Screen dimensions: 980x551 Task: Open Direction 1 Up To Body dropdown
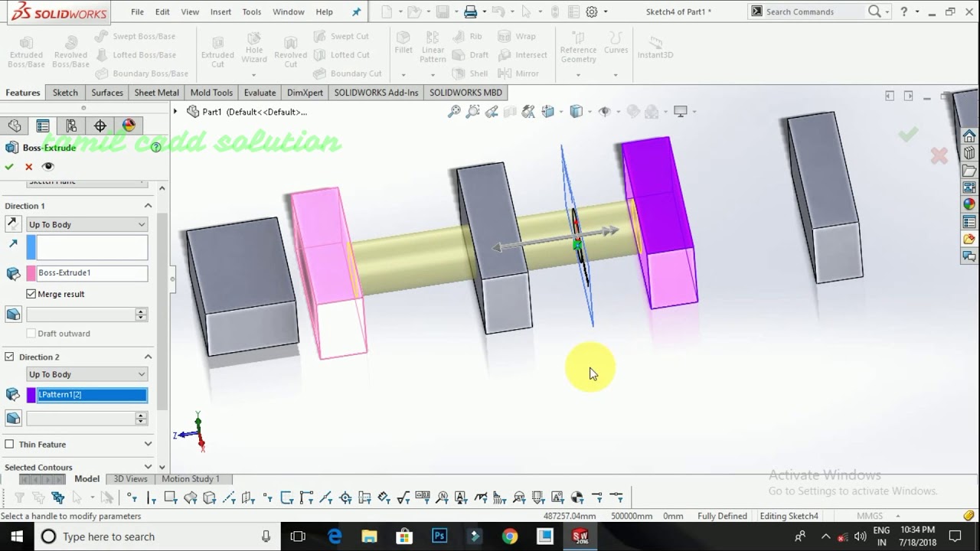click(87, 224)
